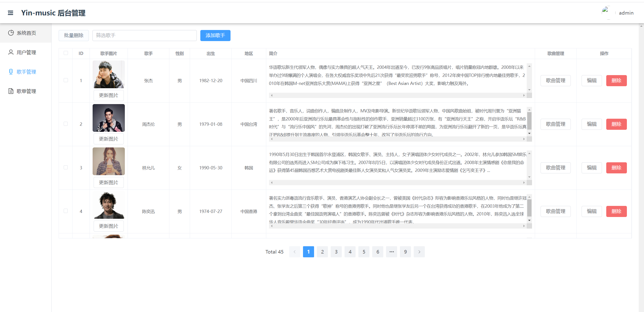The image size is (644, 312).
Task: Click 周杰伦's singer photo thumbnail
Action: click(x=108, y=118)
